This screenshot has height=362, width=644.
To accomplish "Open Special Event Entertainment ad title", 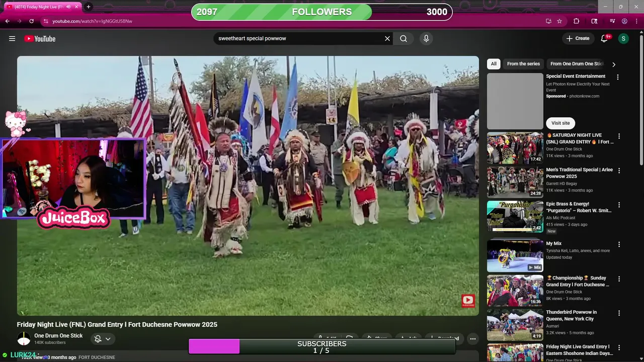I will (x=576, y=76).
